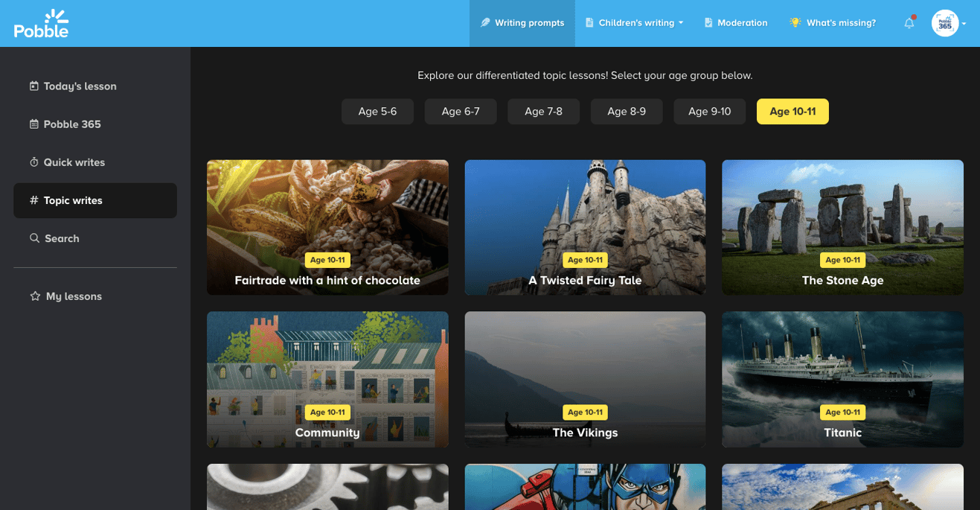
Task: Open the account menu arrow next to avatar
Action: pos(964,24)
